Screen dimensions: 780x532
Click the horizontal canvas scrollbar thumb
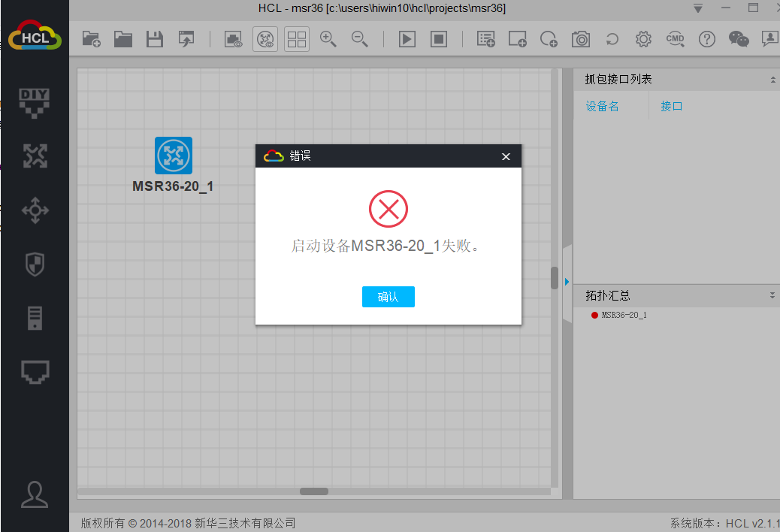pyautogui.click(x=314, y=491)
